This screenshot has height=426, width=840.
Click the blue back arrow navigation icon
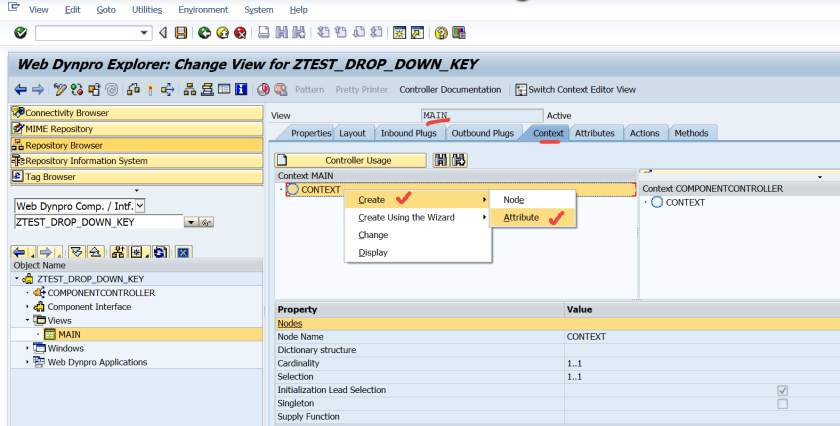pyautogui.click(x=22, y=90)
